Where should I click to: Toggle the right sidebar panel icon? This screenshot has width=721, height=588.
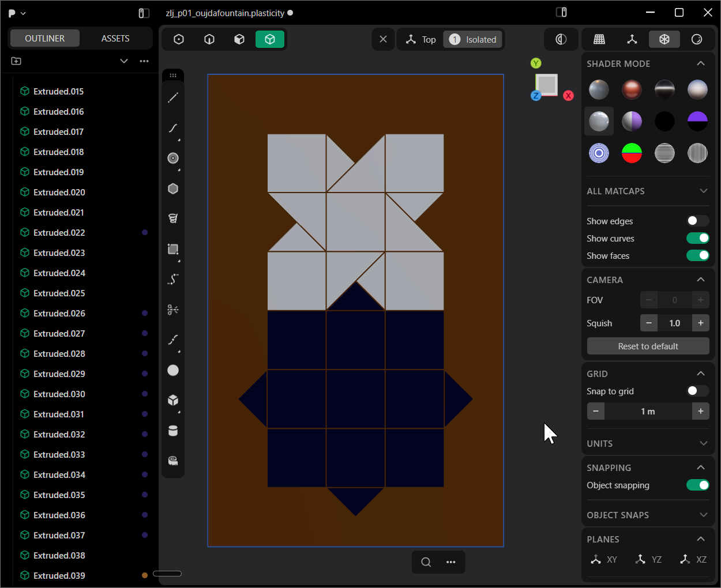click(561, 13)
